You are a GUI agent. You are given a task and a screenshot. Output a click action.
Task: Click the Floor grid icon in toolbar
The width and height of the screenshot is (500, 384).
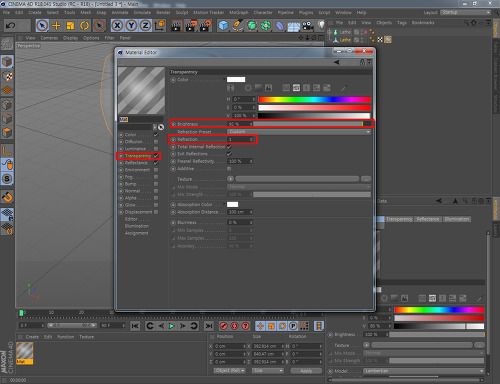click(x=294, y=26)
